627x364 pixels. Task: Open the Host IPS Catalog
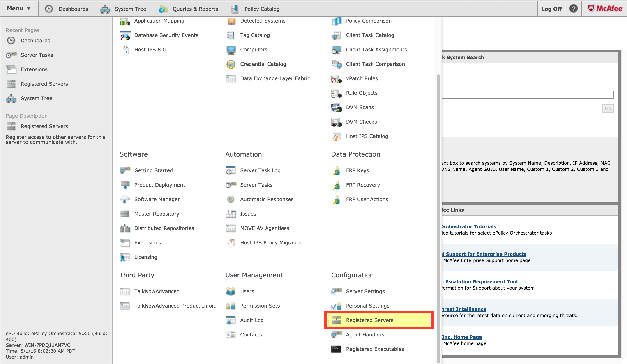367,136
